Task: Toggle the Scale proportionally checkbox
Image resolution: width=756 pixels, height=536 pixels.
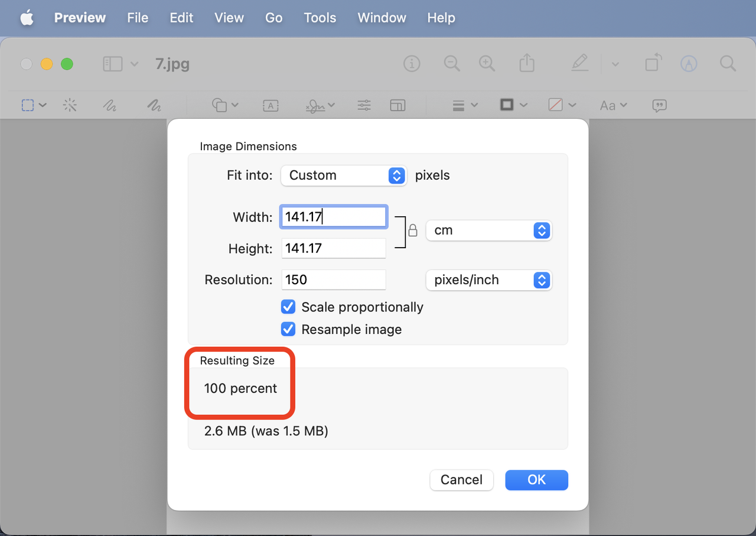Action: (x=288, y=307)
